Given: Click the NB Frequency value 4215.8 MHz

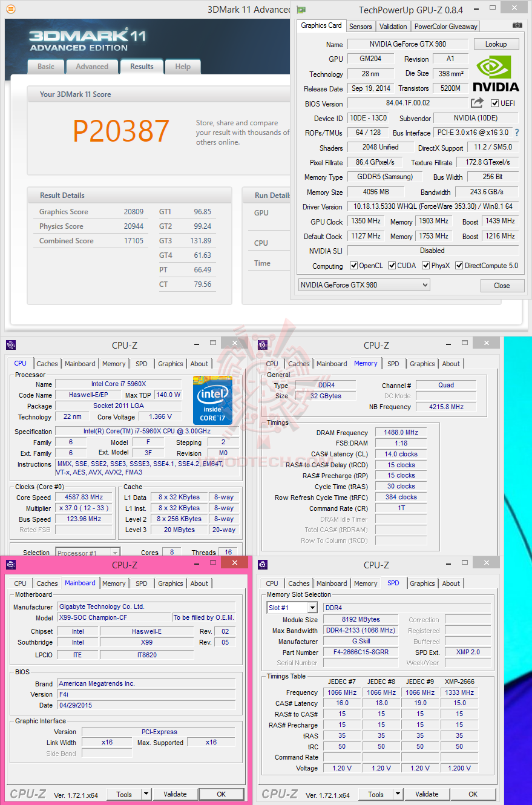Looking at the screenshot, I should [446, 407].
